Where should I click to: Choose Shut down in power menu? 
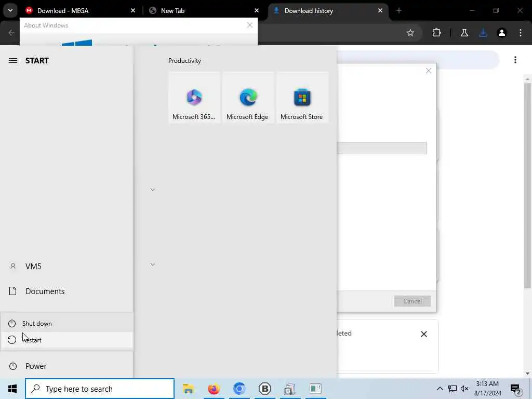click(66, 323)
